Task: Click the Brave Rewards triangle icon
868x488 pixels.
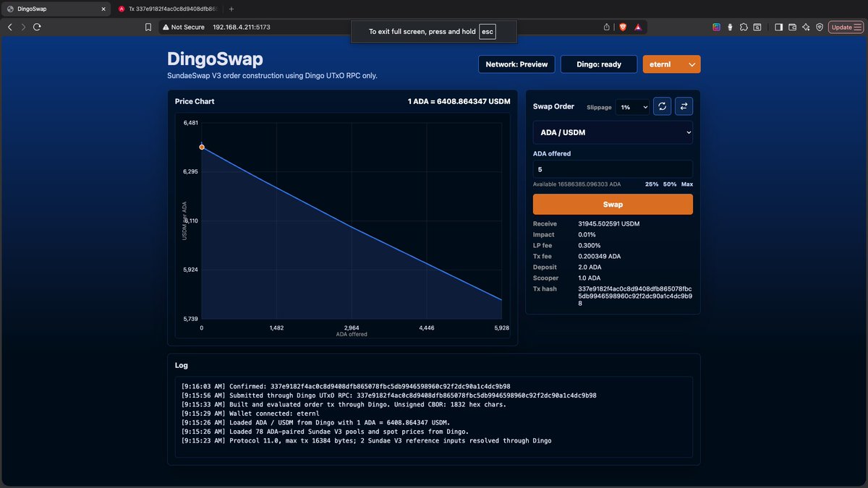Action: tap(638, 27)
